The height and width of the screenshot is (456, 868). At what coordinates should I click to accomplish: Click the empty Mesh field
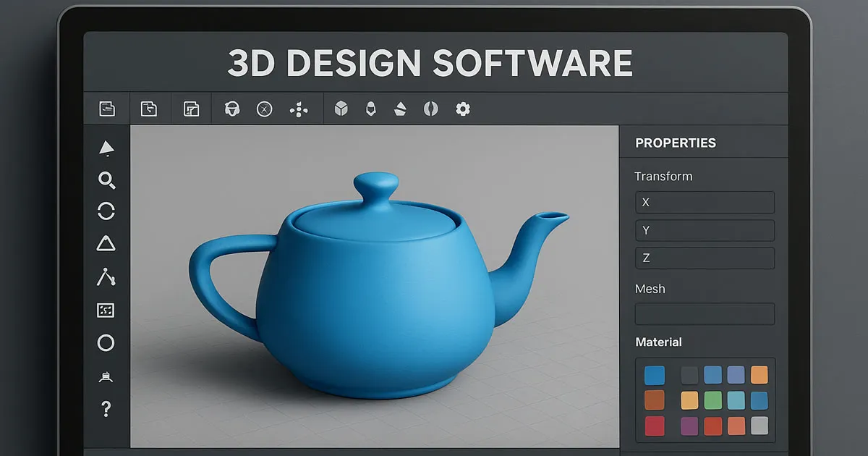(705, 314)
